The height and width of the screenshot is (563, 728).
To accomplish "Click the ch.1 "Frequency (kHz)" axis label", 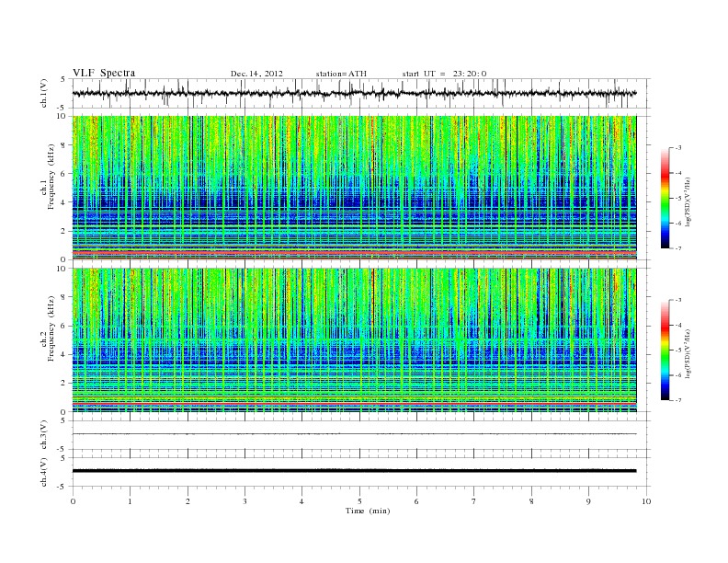I will (51, 178).
